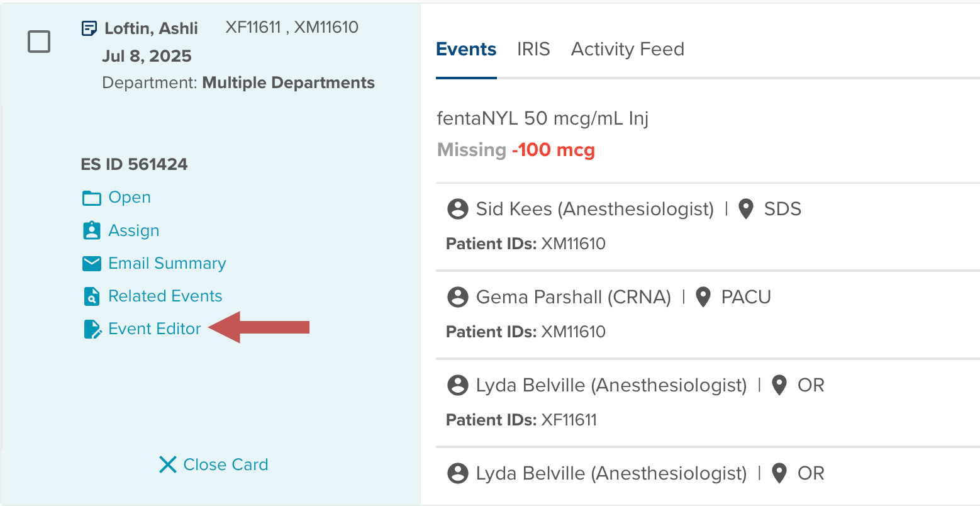980x506 pixels.
Task: Switch to the IRIS tab
Action: pos(533,49)
